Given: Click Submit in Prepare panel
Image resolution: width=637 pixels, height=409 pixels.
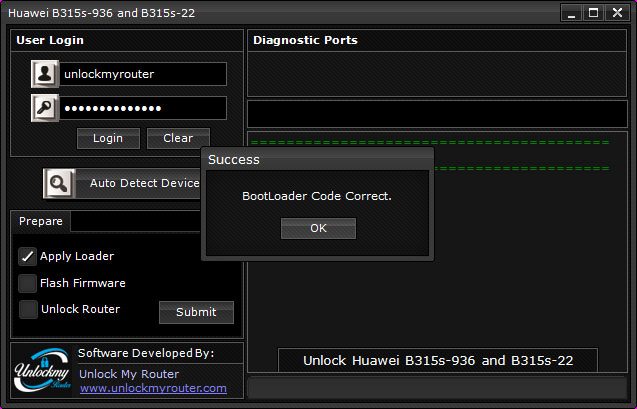Looking at the screenshot, I should point(196,312).
